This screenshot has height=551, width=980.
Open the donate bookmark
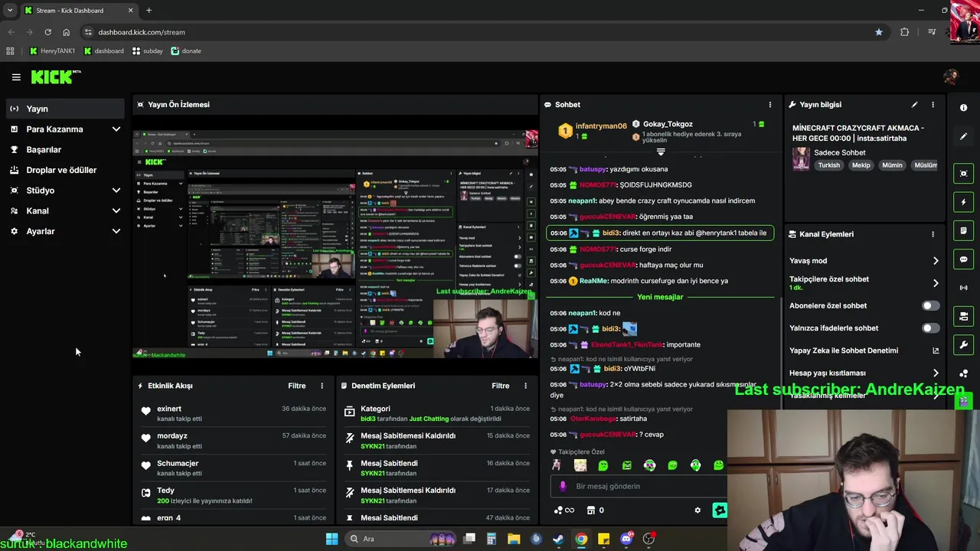coord(186,51)
